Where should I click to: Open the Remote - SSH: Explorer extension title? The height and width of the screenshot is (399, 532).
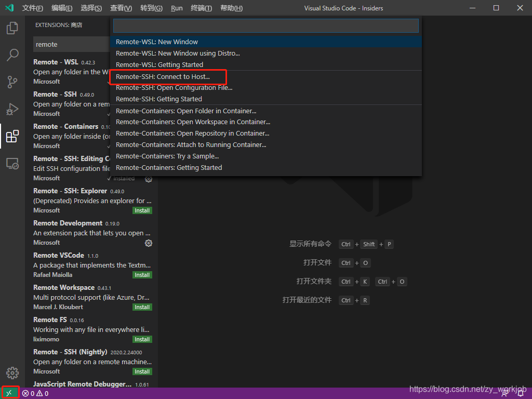pos(70,191)
